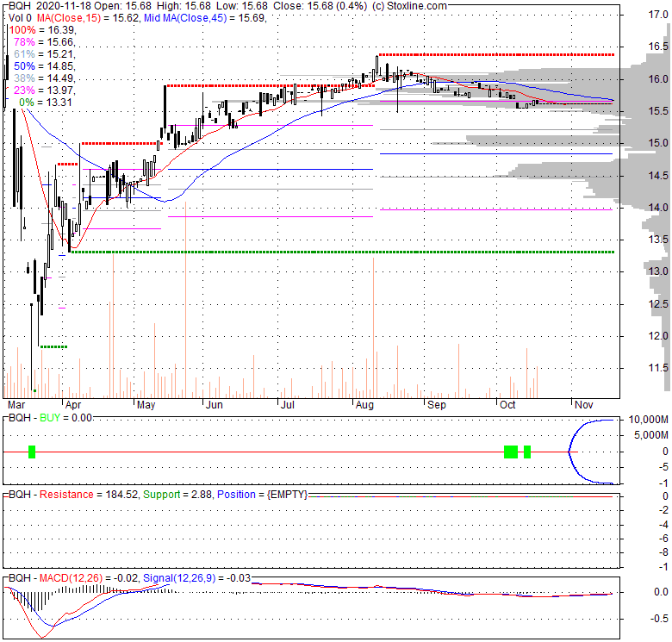Click the Jul label on time axis
Image resolution: width=672 pixels, height=642 pixels.
click(288, 405)
